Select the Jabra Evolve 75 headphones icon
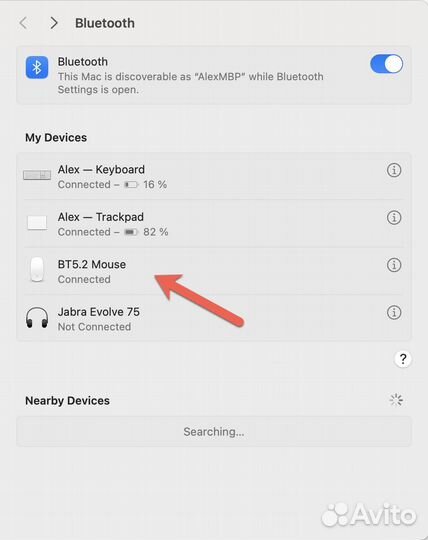This screenshot has height=540, width=428. coord(37,318)
